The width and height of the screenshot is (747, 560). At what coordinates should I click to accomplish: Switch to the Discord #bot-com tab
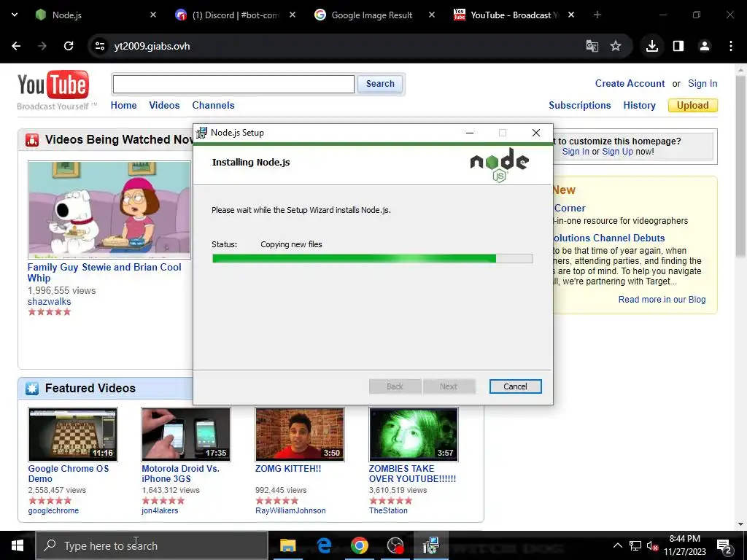[x=233, y=15]
